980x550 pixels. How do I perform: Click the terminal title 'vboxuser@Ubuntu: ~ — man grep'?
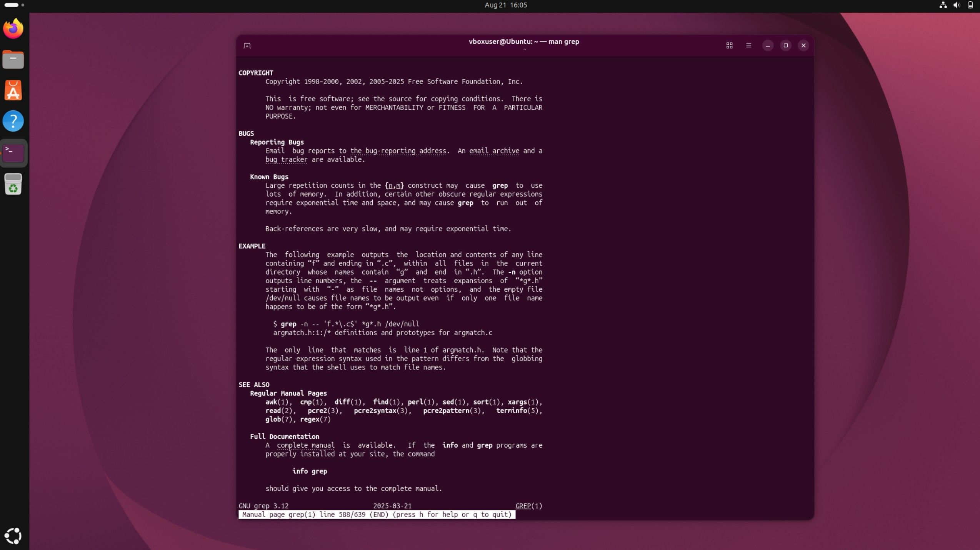point(524,42)
